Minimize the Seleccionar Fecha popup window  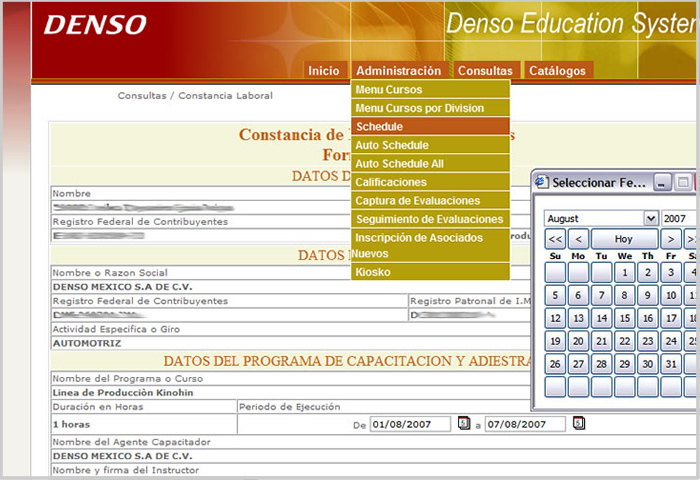(662, 182)
